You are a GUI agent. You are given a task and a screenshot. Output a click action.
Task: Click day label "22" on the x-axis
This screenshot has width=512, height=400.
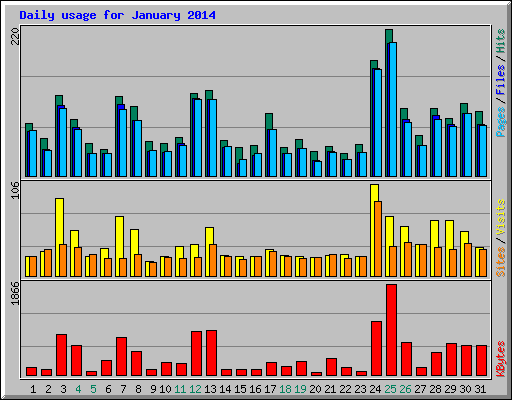pyautogui.click(x=345, y=389)
